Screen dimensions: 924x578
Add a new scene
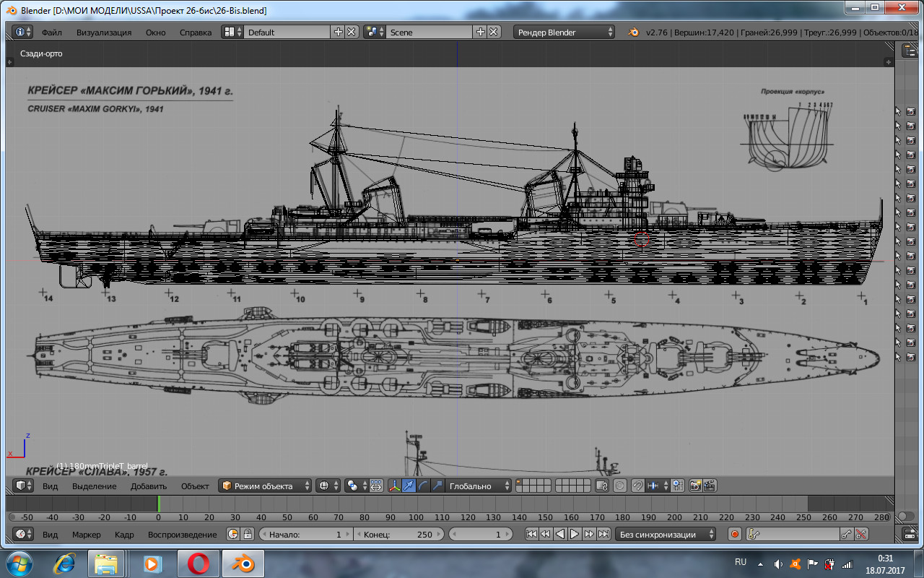[x=480, y=32]
